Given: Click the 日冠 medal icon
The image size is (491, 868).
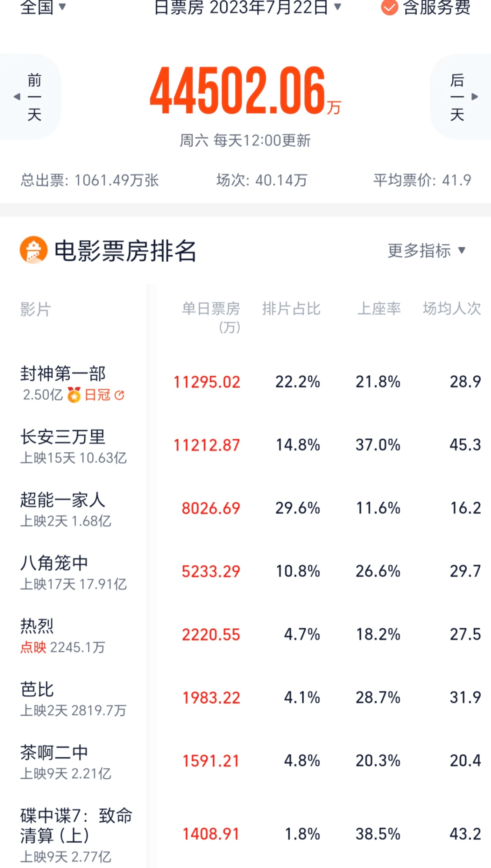Looking at the screenshot, I should pyautogui.click(x=74, y=395).
